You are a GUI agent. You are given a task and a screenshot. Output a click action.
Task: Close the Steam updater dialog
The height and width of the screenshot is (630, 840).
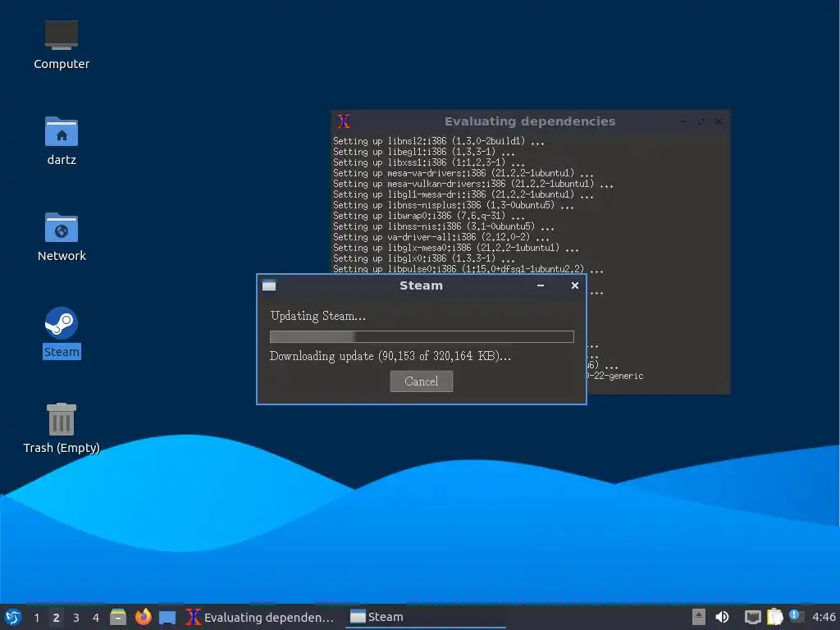click(x=575, y=285)
